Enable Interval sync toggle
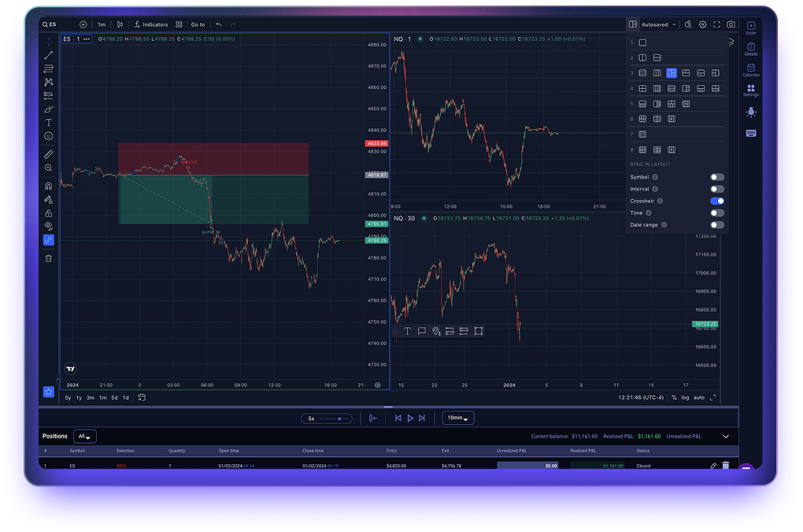This screenshot has height=532, width=803. (x=717, y=189)
